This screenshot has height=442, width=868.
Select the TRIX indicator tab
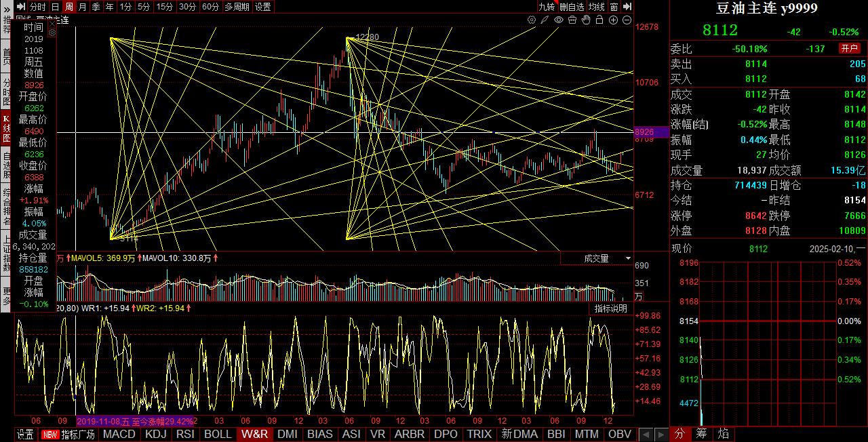pos(479,435)
